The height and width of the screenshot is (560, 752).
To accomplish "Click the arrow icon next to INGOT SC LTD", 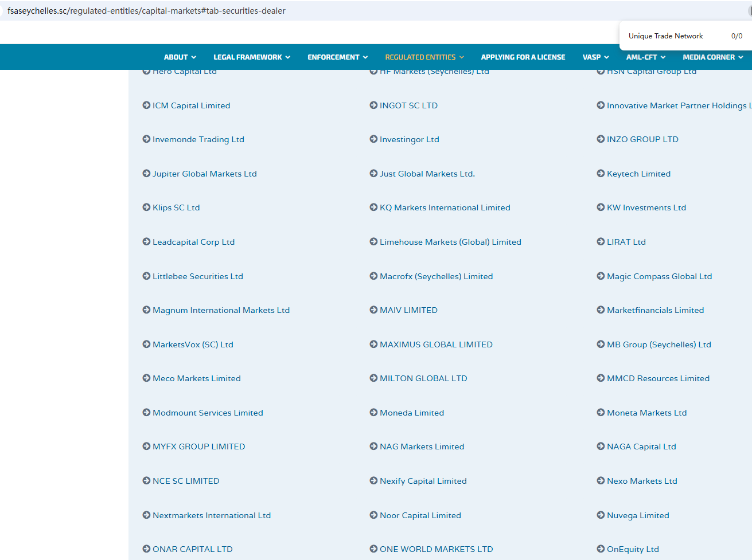I will tap(373, 105).
